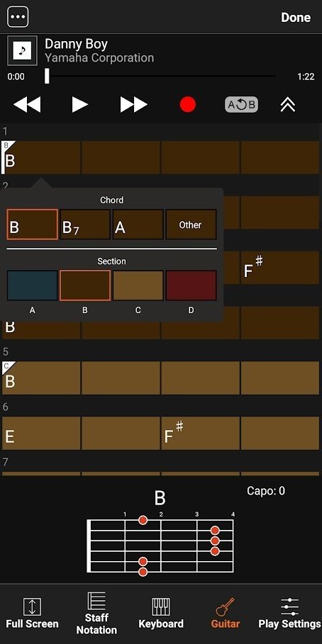Choose the A chord option
Viewport: 322px width, 644px height.
[x=138, y=225]
